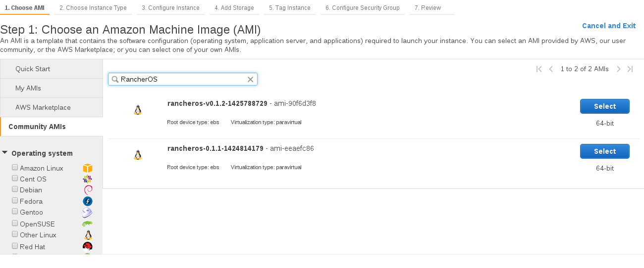
Task: Open the AWS Marketplace tab
Action: click(x=43, y=107)
